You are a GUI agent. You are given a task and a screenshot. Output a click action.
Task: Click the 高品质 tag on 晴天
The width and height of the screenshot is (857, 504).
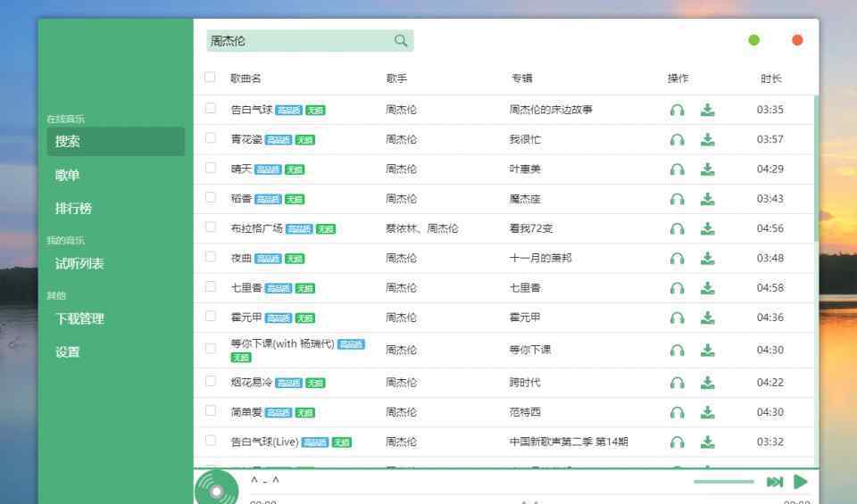click(268, 169)
